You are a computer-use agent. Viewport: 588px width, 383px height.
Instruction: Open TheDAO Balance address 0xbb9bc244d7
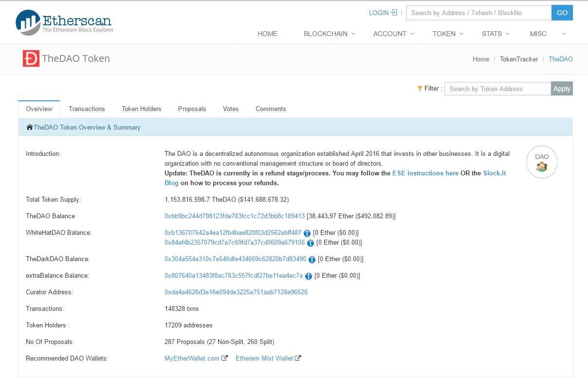[235, 216]
